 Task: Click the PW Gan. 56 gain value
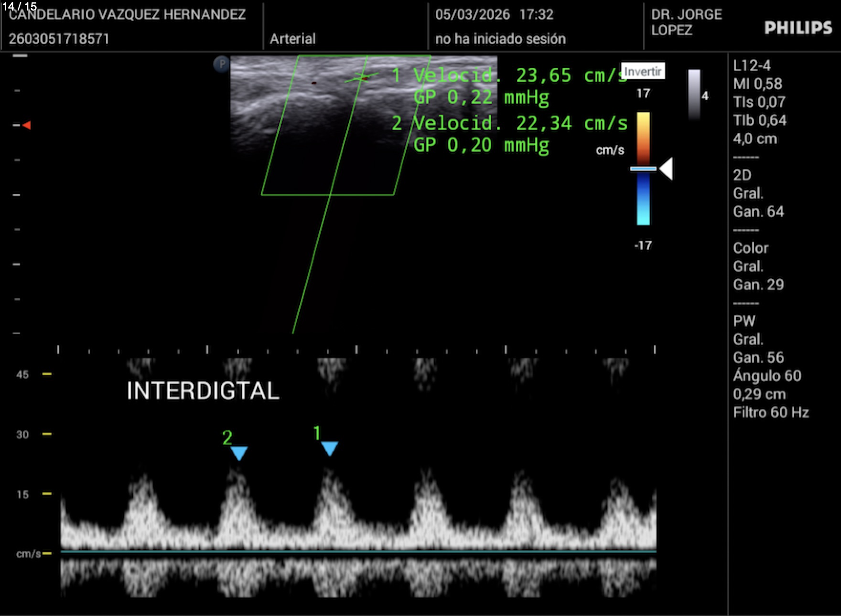click(x=758, y=358)
